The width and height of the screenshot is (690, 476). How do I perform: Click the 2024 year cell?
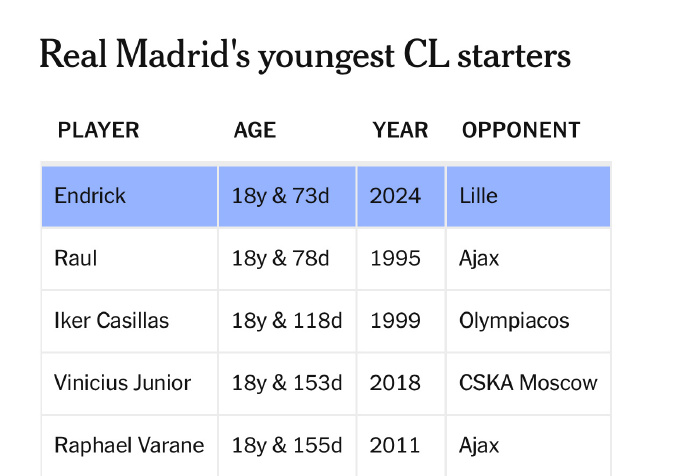[x=401, y=196]
